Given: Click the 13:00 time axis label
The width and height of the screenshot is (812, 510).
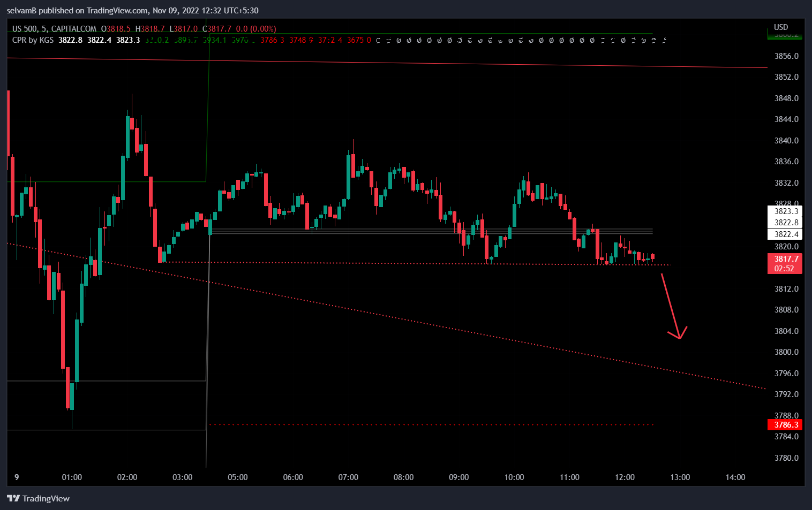Looking at the screenshot, I should tap(680, 477).
